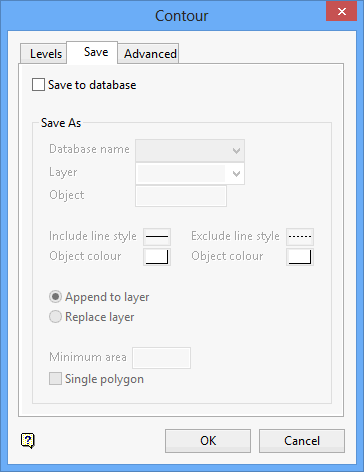Tick the Single polygon checkbox

pyautogui.click(x=55, y=379)
